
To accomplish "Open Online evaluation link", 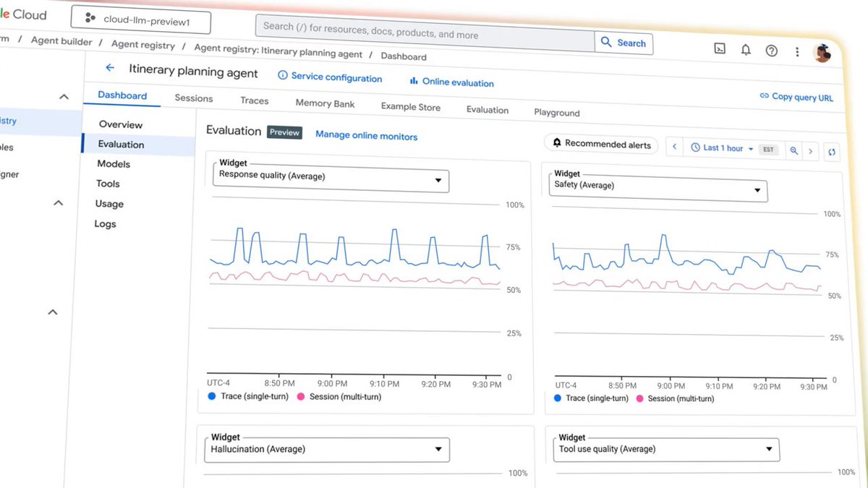I will pos(451,82).
